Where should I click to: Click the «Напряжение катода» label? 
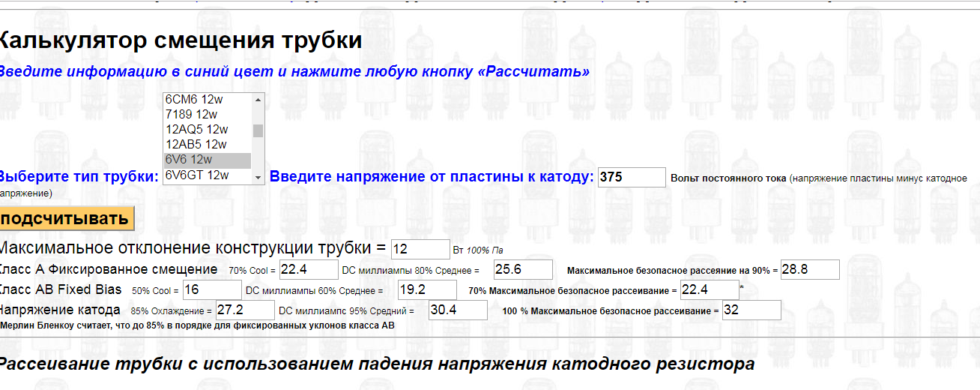tap(60, 310)
